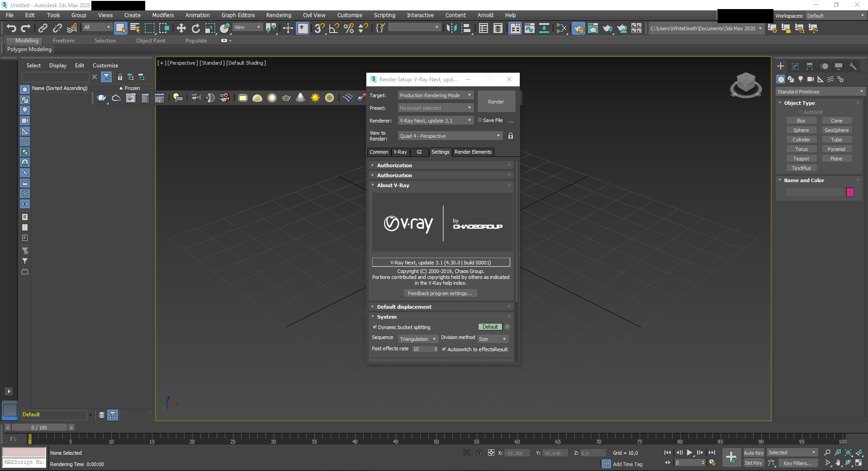Open the Preset dropdown
Viewport: 868px width, 471px height.
tap(436, 108)
